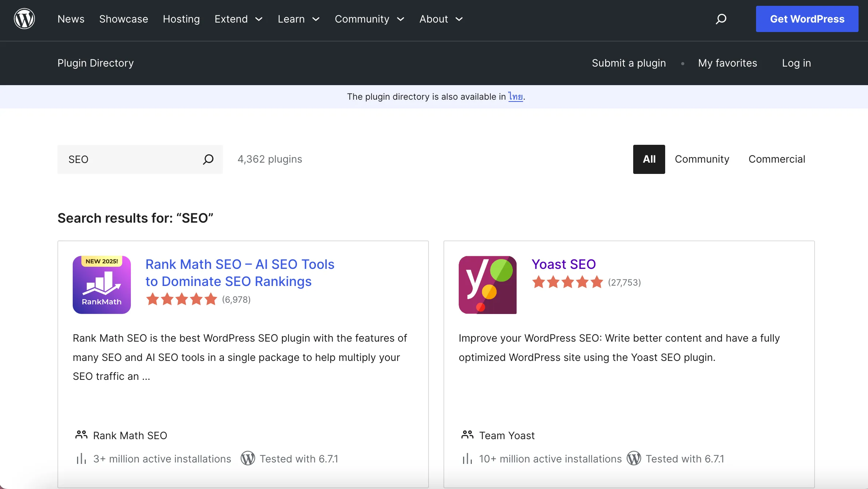Filter plugins by Commercial

[777, 159]
